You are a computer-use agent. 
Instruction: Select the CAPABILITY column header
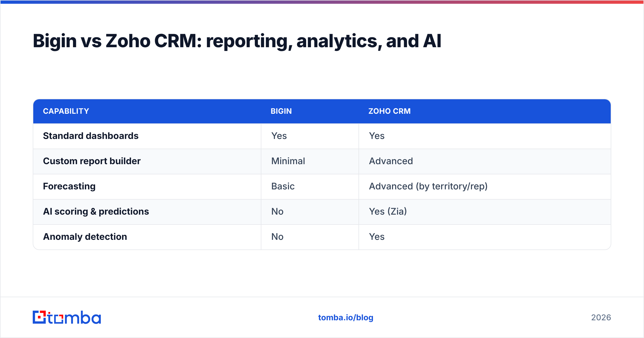click(x=66, y=111)
